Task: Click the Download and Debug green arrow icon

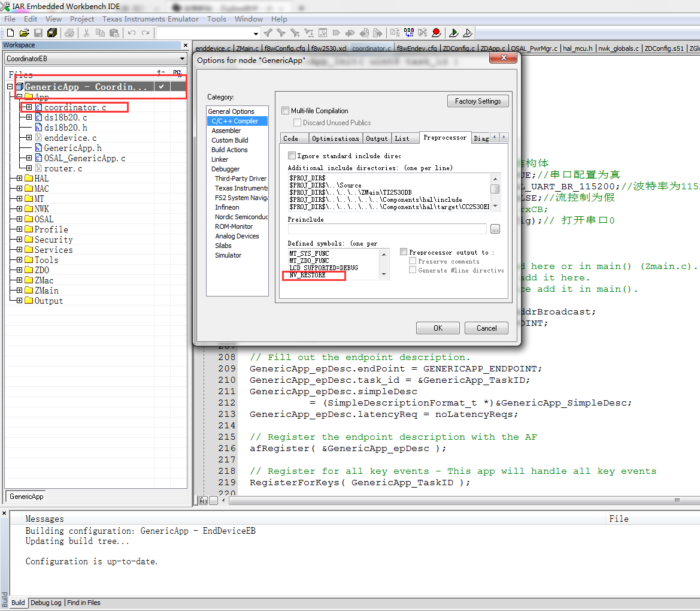Action: click(453, 32)
